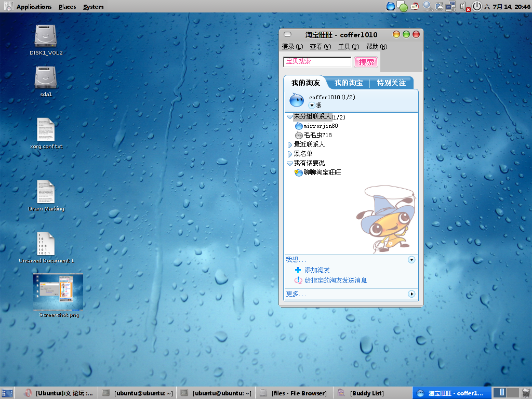Click the power shutdown icon in top panel
This screenshot has height=399, width=532.
(x=477, y=6)
